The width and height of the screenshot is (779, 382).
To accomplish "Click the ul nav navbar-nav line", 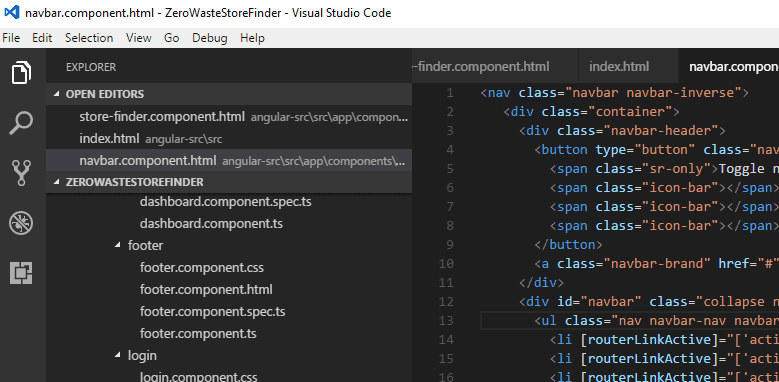I will pos(656,321).
